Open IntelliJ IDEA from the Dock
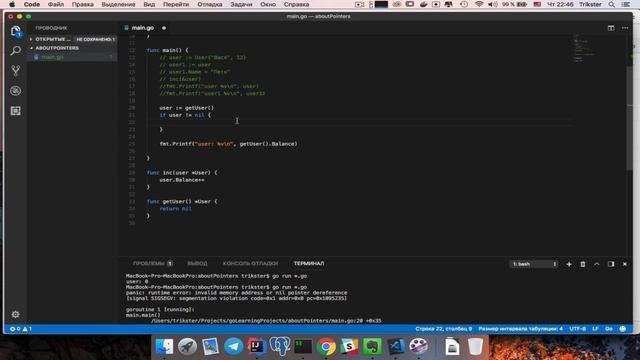Screen dimensions: 640x360 tap(256, 347)
